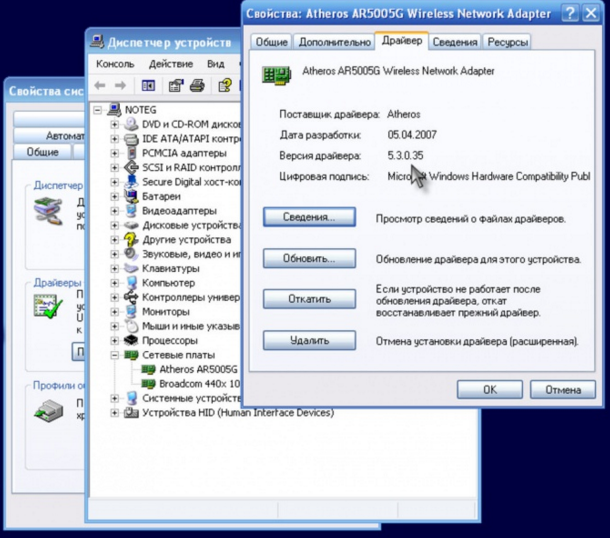Click the Secure Digital host controller icon

tap(131, 182)
